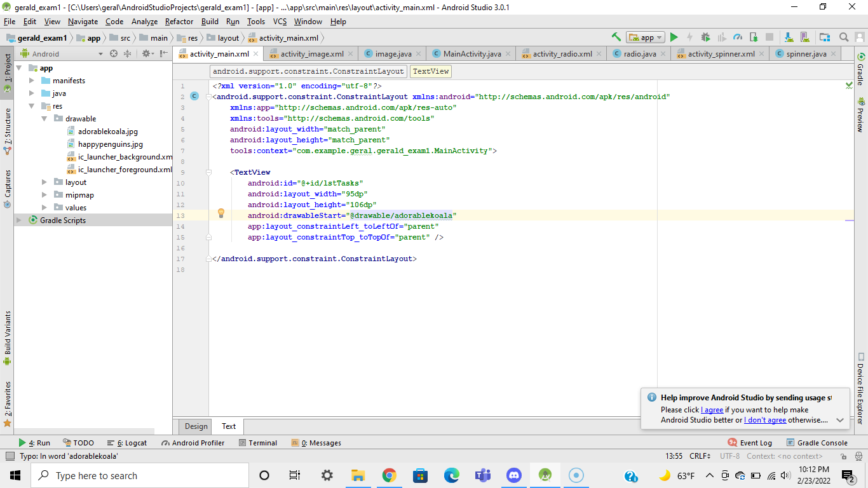Click the Search Everywhere magnifier icon
Screen dimensions: 868x488
click(x=844, y=37)
